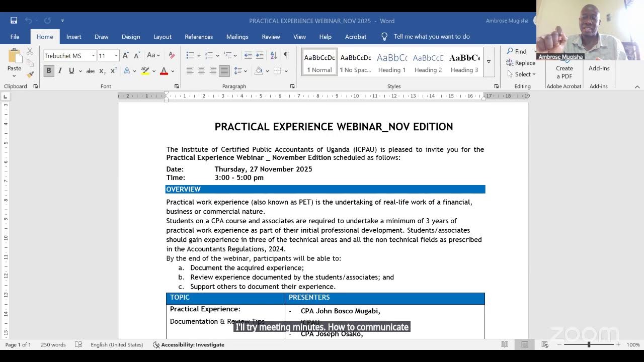644x362 pixels.
Task: Click the Tell me lightbulb icon
Action: tap(384, 36)
